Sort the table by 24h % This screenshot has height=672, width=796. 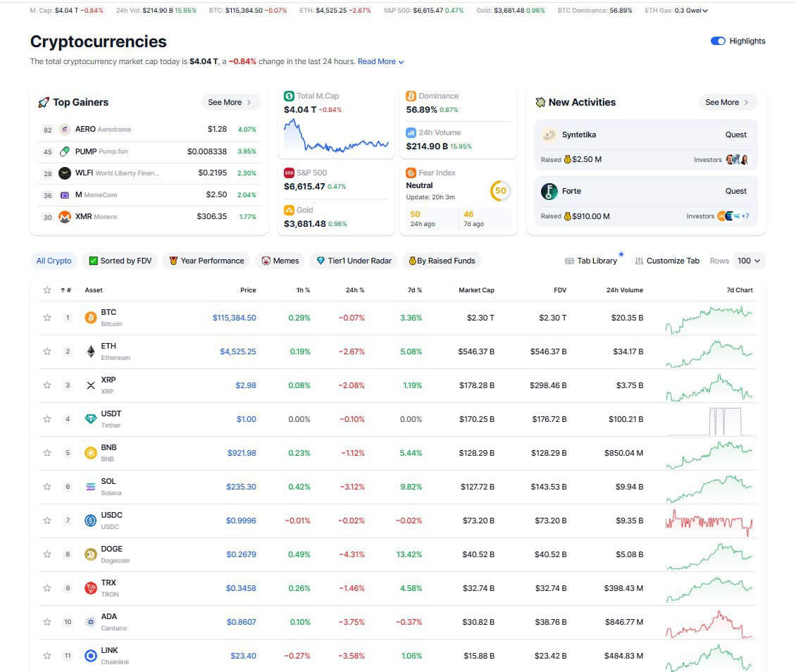point(355,290)
